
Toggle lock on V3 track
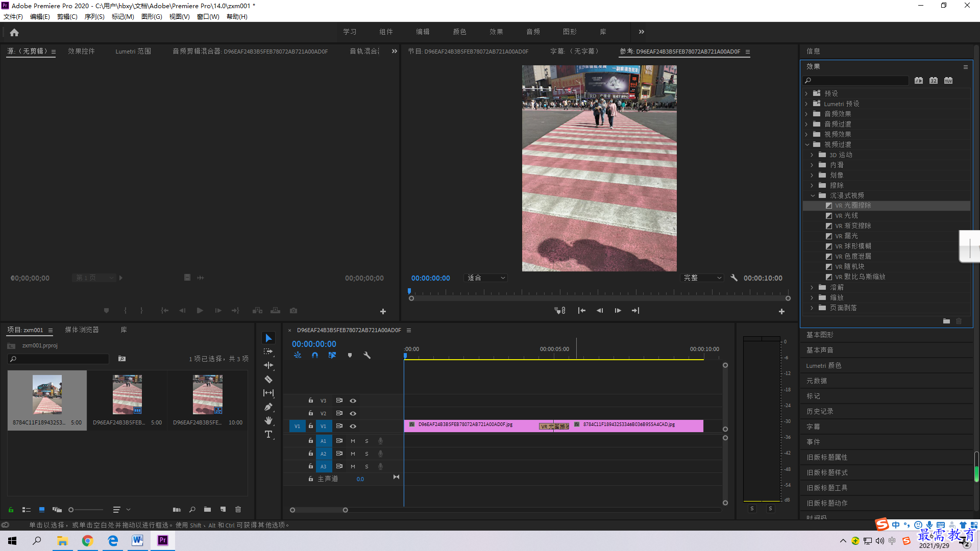pos(310,400)
